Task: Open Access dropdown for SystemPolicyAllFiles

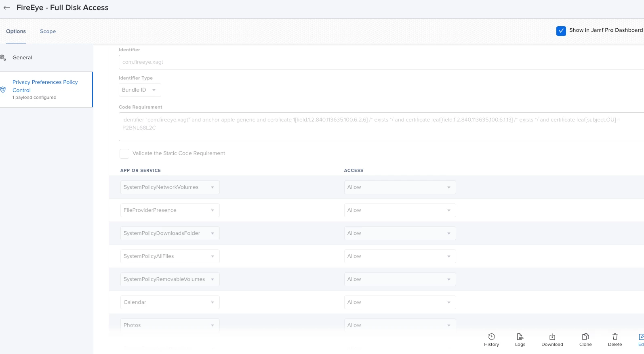Action: tap(400, 256)
